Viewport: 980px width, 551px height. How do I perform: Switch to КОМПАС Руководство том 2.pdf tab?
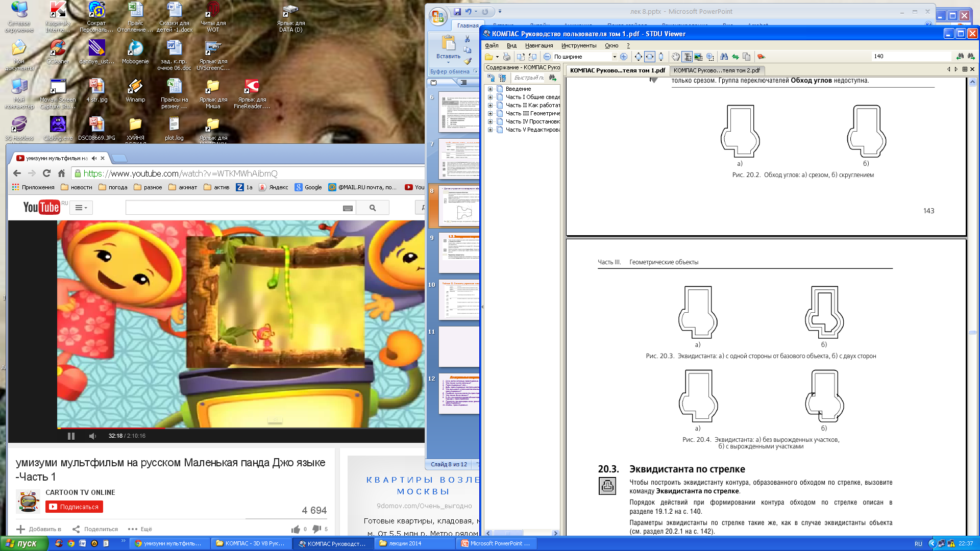tap(717, 70)
